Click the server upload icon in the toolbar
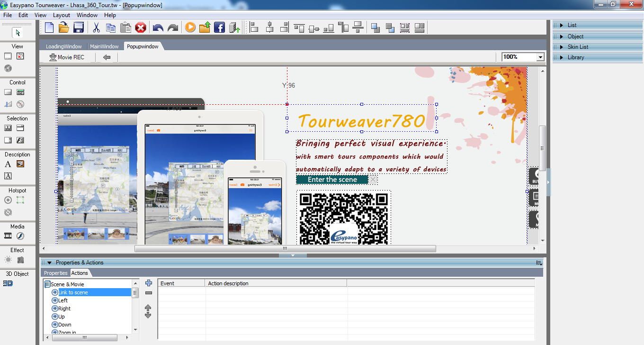Viewport: 644px width, 345px height. 234,27
